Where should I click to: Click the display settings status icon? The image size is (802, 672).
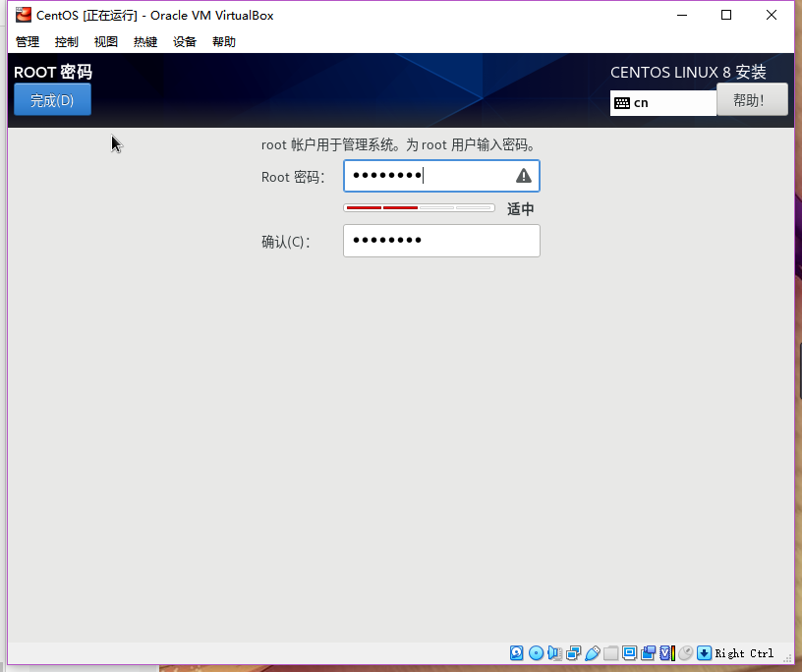[x=630, y=653]
